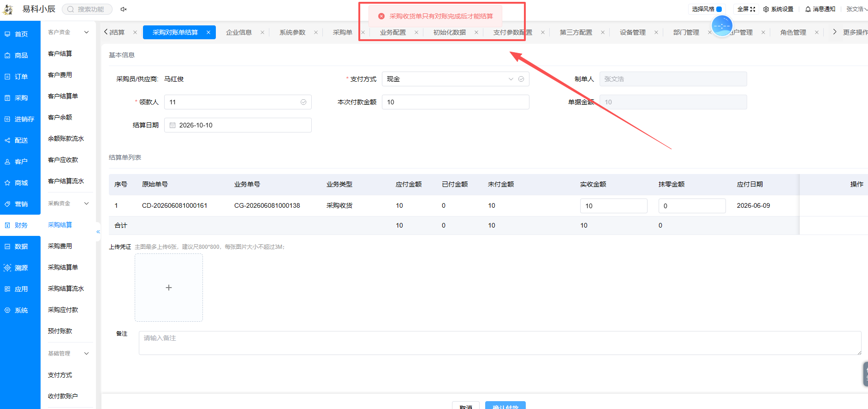Open the 应用 apps sidebar section

pyautogui.click(x=20, y=289)
